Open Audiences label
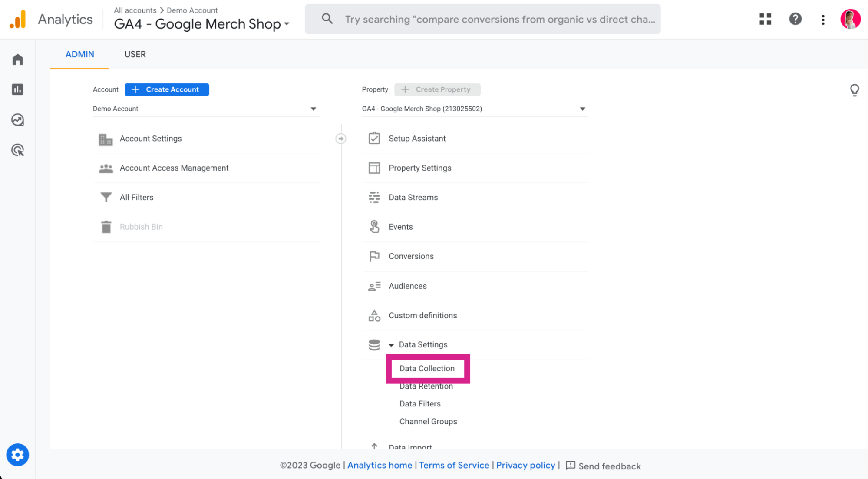This screenshot has height=479, width=868. [x=407, y=286]
